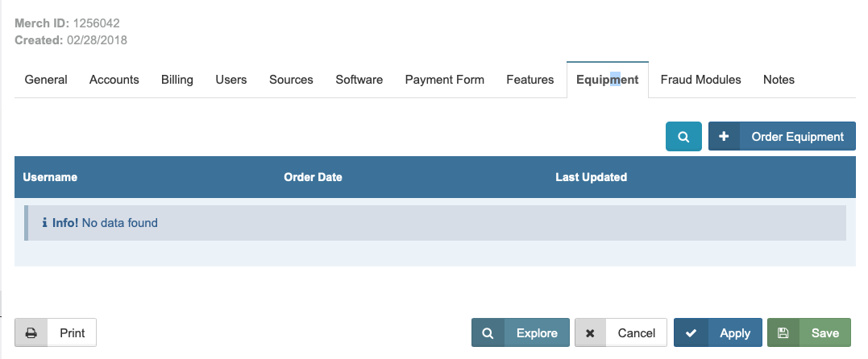View the Notes tab
Image resolution: width=868 pixels, height=359 pixels.
(779, 80)
